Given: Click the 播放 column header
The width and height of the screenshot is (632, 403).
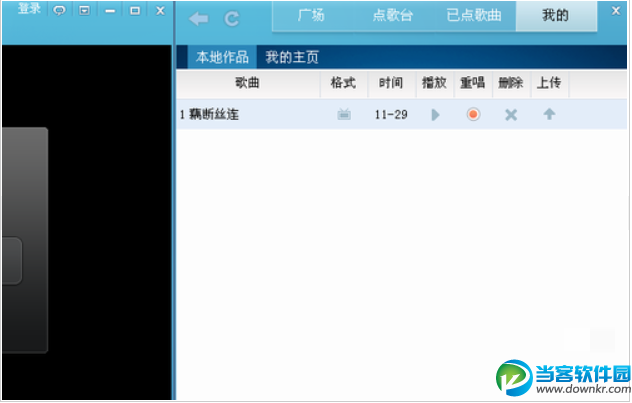Looking at the screenshot, I should coord(434,83).
